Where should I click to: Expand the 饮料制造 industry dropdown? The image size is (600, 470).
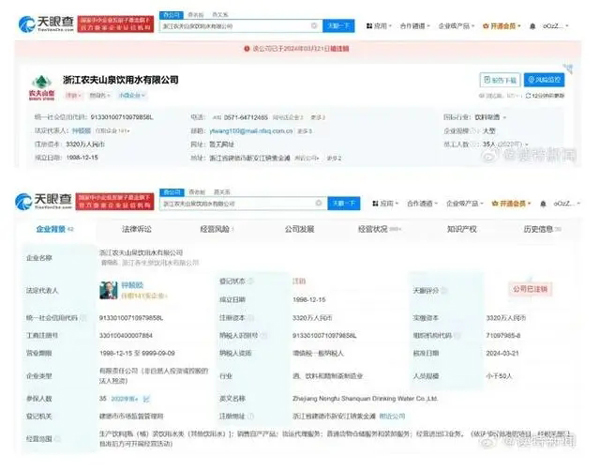click(490, 117)
